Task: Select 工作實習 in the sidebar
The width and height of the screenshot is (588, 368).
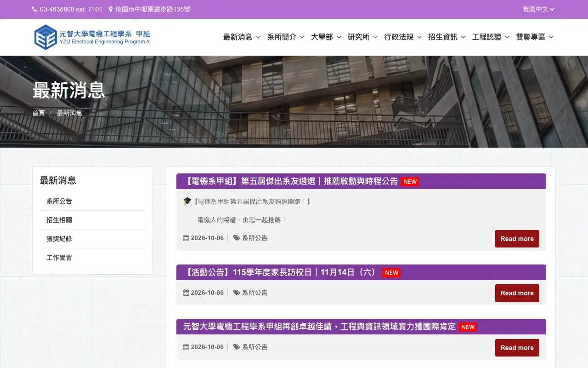Action: coord(92,258)
